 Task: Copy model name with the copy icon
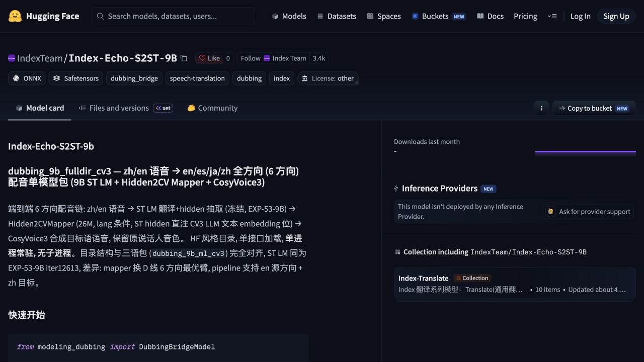184,58
